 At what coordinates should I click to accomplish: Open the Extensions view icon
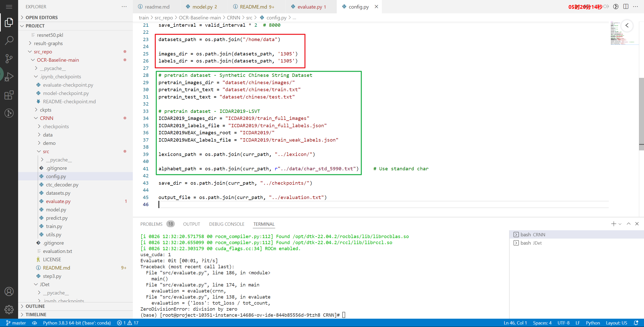[x=9, y=95]
